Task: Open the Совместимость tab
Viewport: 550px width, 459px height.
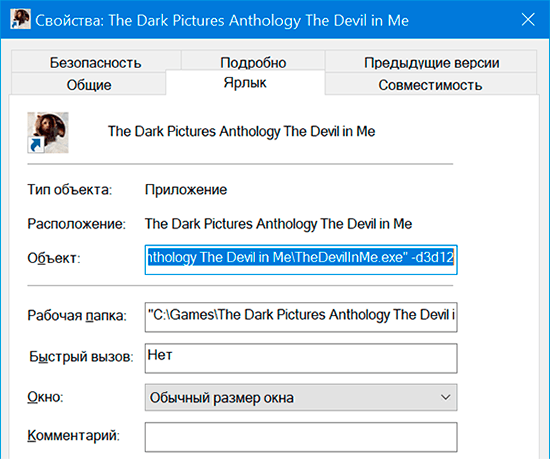Action: pyautogui.click(x=430, y=85)
